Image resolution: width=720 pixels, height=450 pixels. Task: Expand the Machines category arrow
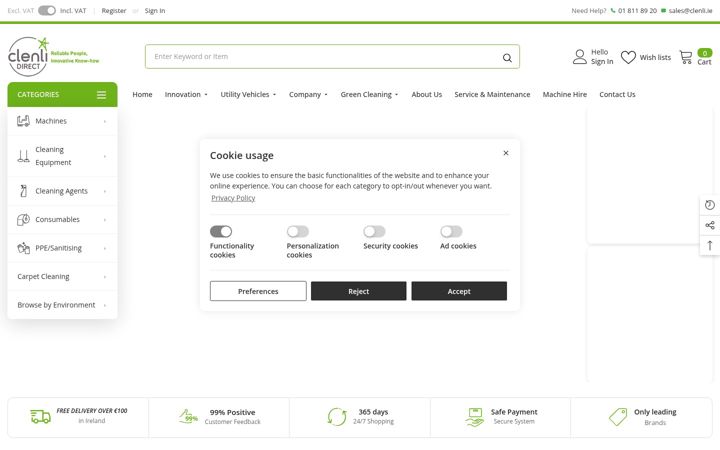[105, 122]
